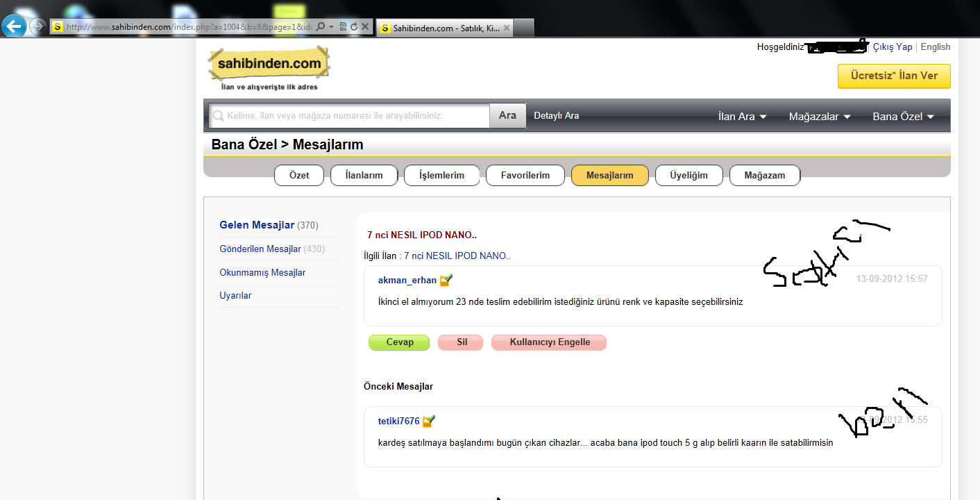Click the search magnifier icon in search field
980x500 pixels.
click(218, 115)
